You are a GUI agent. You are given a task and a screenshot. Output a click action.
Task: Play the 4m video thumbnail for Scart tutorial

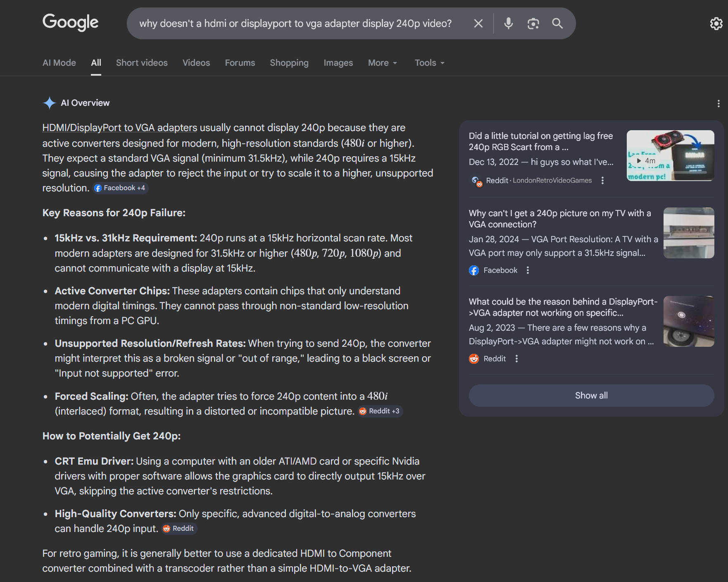click(x=670, y=155)
